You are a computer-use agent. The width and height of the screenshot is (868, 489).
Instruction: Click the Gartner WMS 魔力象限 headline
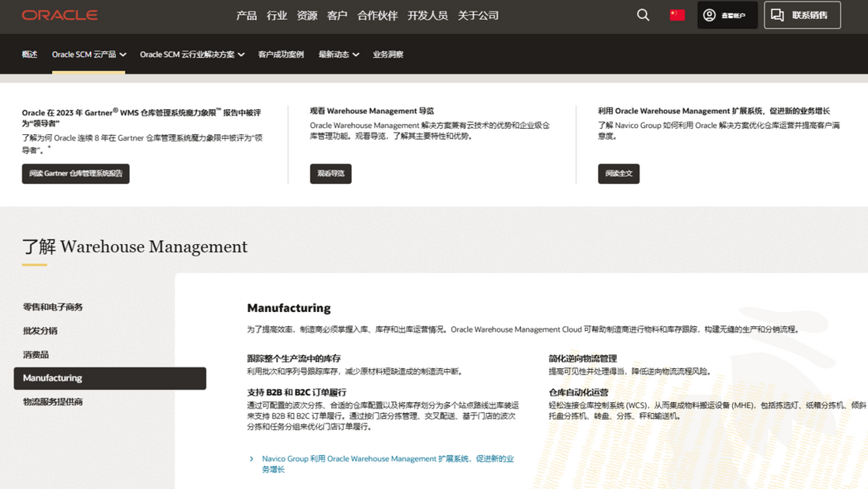point(142,117)
